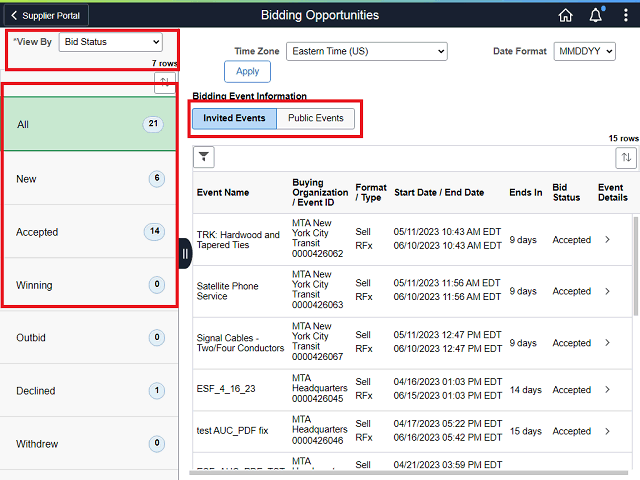Screen dimensions: 640x480
Task: Open details for Signal Cables event
Action: (607, 343)
